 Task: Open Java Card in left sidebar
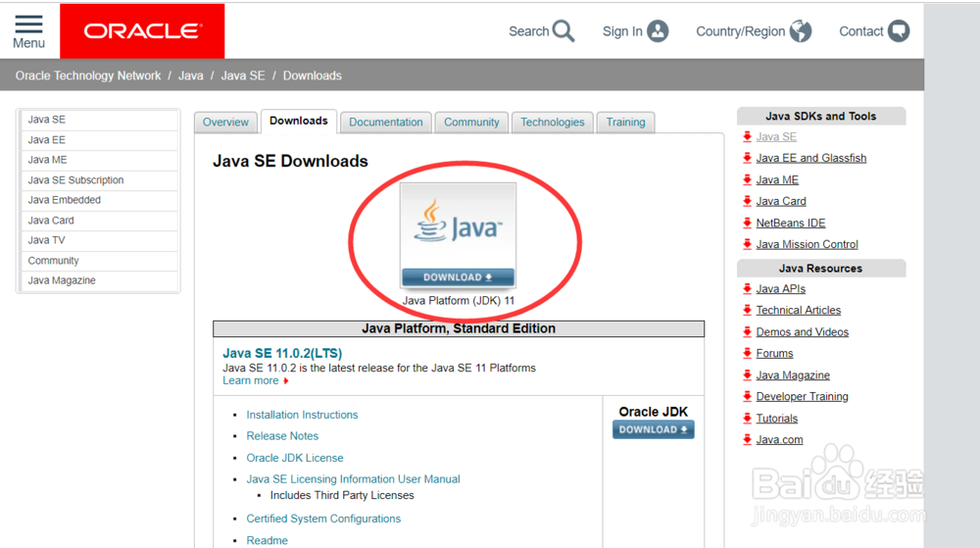tap(100, 221)
